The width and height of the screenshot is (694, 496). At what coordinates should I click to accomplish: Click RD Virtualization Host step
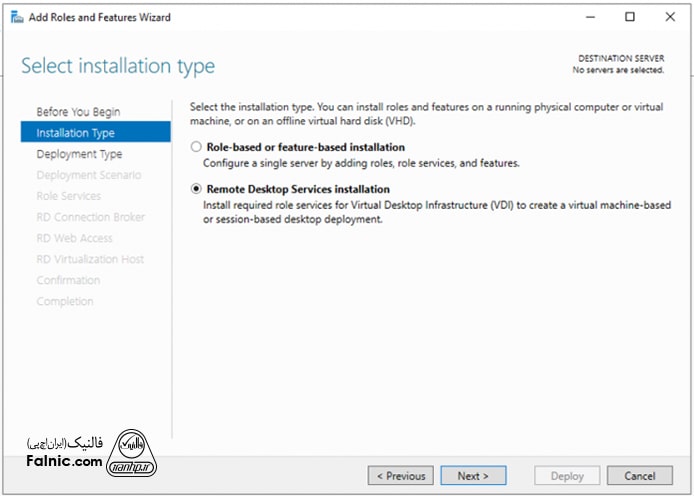pyautogui.click(x=90, y=259)
